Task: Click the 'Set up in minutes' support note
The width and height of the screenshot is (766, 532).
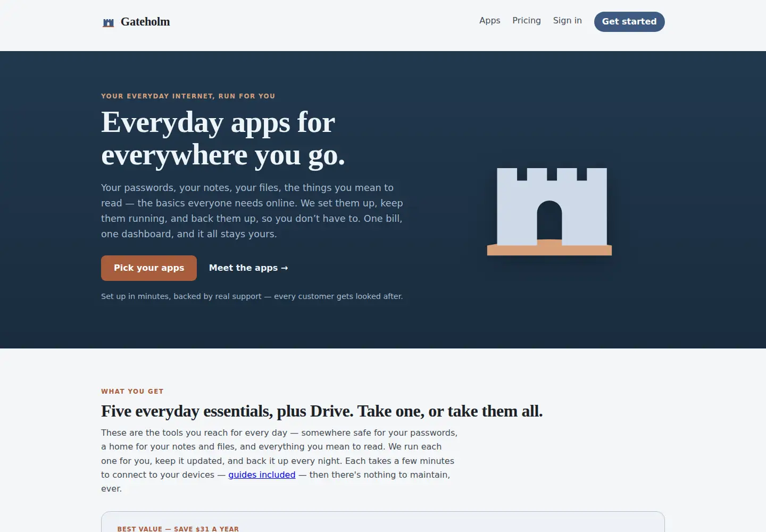Action: (x=252, y=296)
